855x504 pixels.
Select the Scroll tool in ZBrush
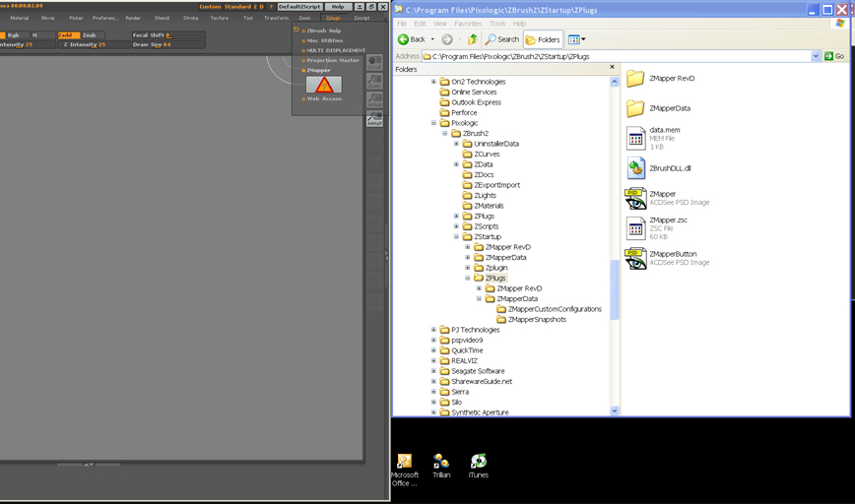tap(374, 62)
